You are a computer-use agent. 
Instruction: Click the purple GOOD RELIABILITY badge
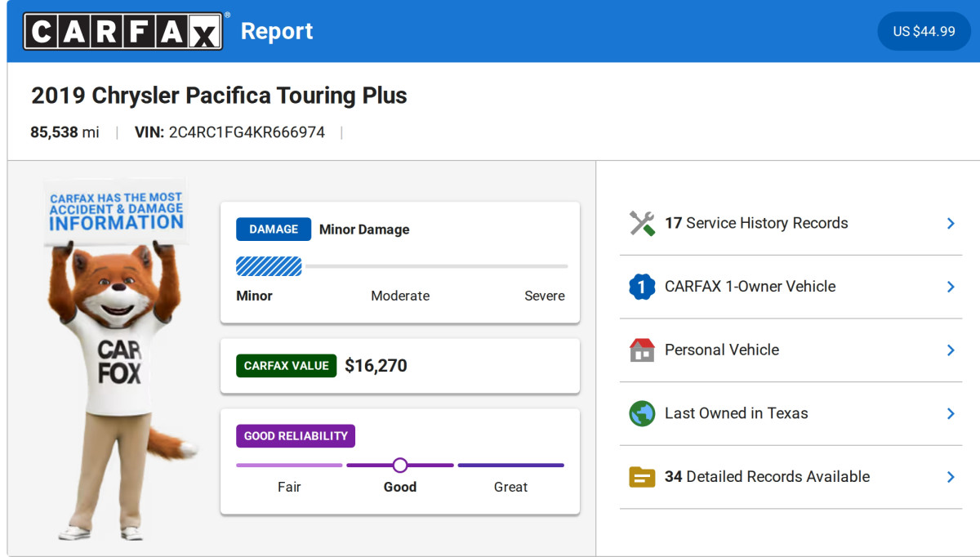coord(296,436)
